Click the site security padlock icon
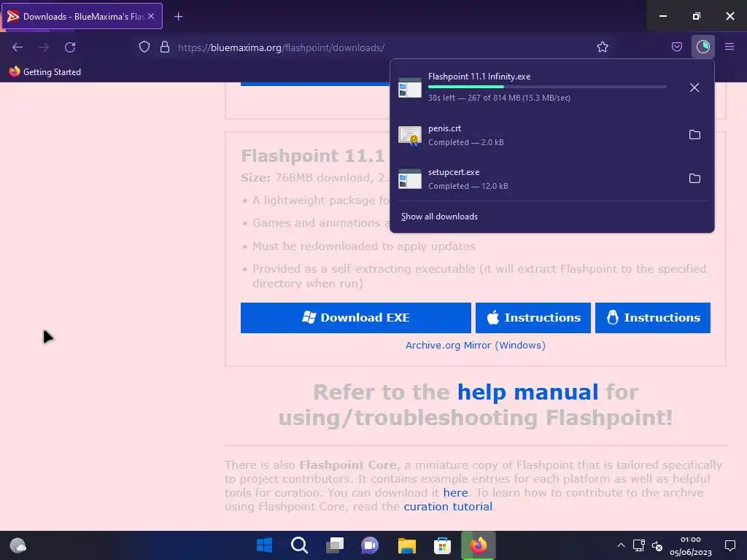Image resolution: width=747 pixels, height=560 pixels. pyautogui.click(x=165, y=47)
